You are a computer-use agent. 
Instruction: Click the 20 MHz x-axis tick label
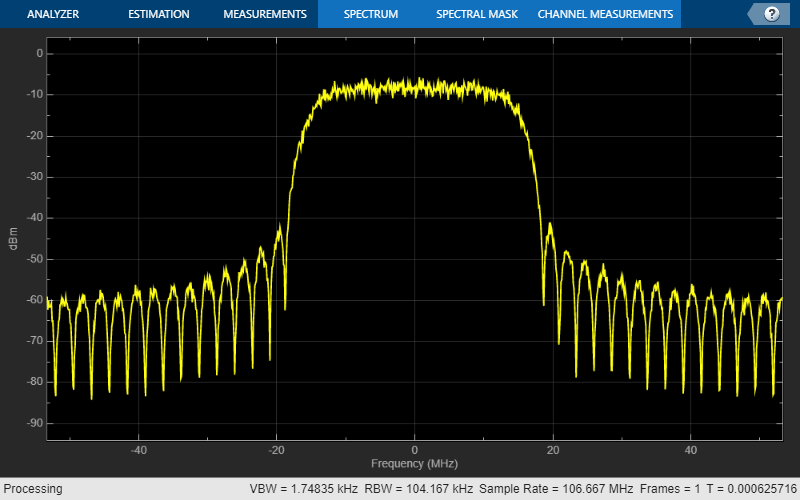553,450
